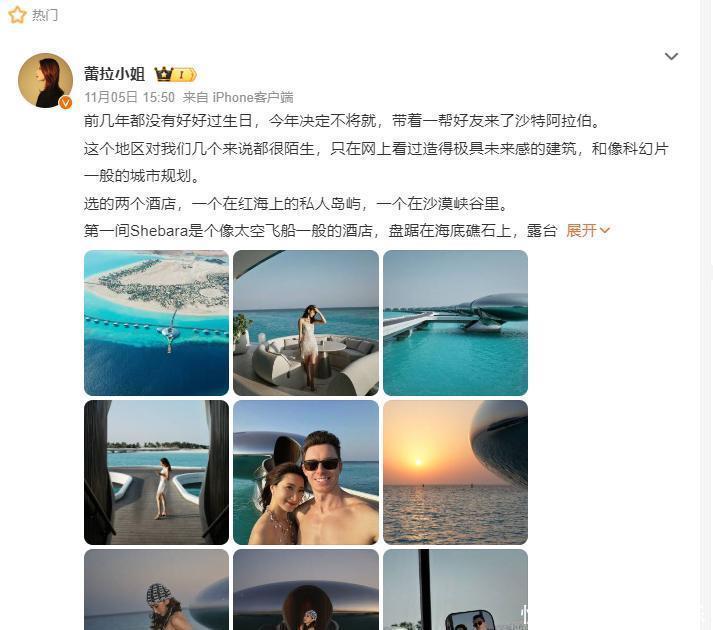Viewport: 713px width, 630px height.
Task: Click the arrow next to 展开
Action: tap(604, 231)
